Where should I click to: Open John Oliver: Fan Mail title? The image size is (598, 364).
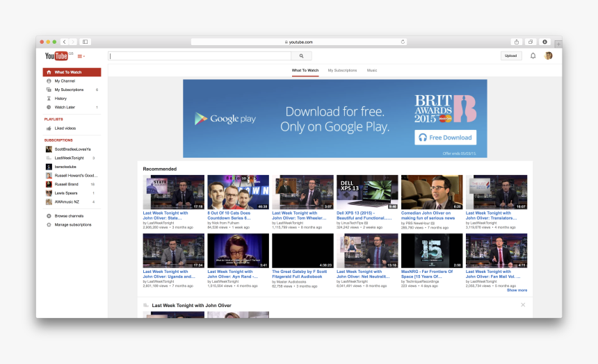click(x=493, y=274)
